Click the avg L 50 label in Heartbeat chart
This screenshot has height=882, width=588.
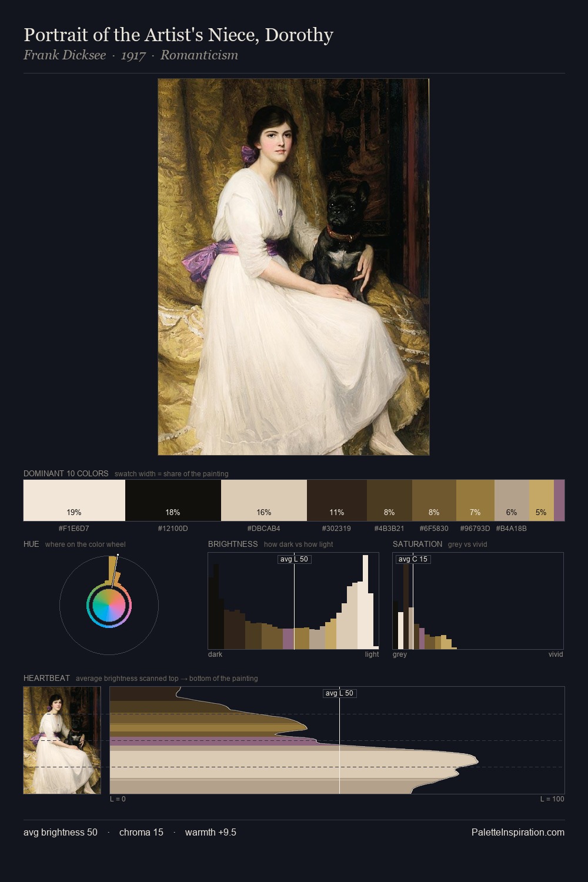(340, 693)
